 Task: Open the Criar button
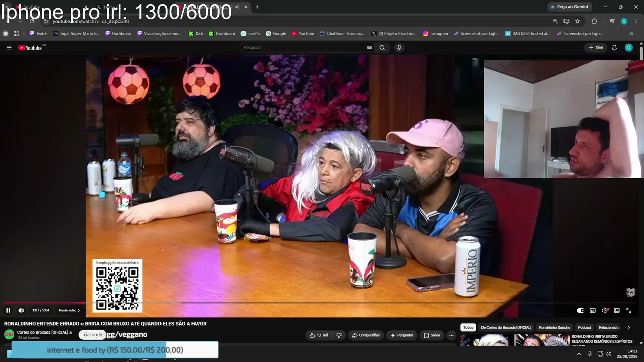pyautogui.click(x=596, y=48)
